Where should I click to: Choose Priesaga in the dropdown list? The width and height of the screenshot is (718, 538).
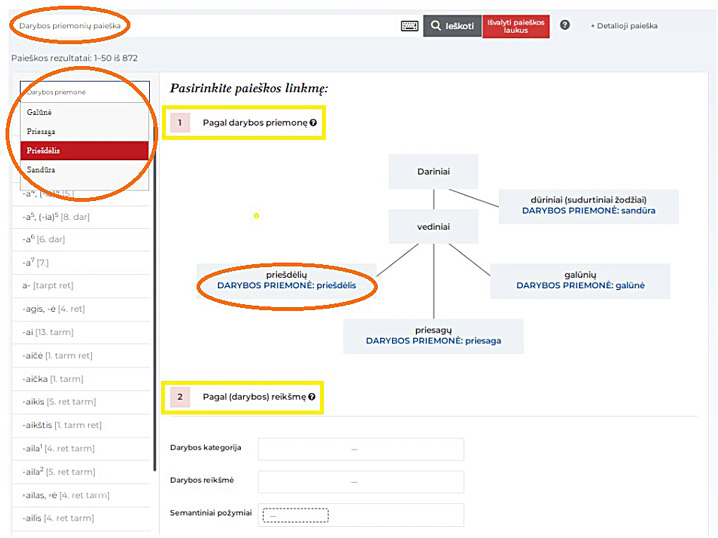[41, 131]
